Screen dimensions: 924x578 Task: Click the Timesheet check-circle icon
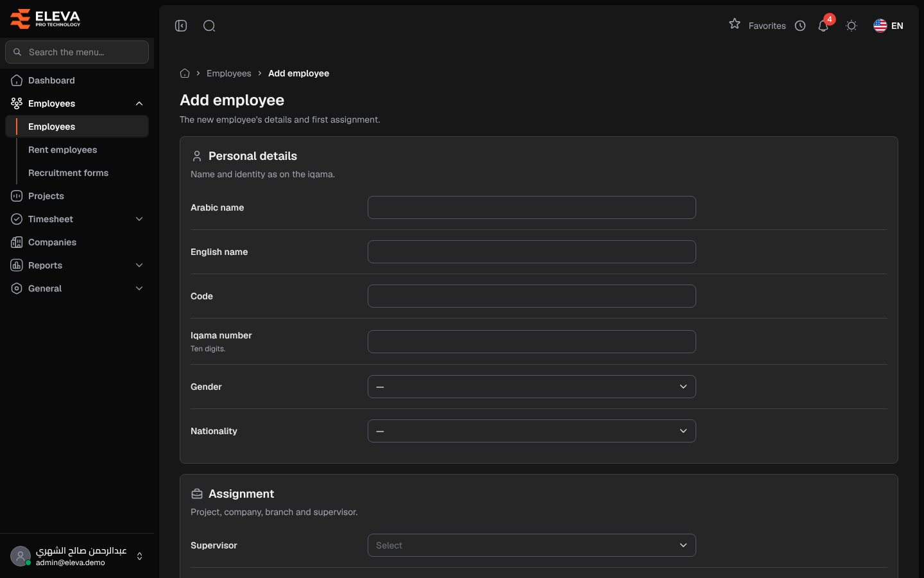[x=17, y=219]
